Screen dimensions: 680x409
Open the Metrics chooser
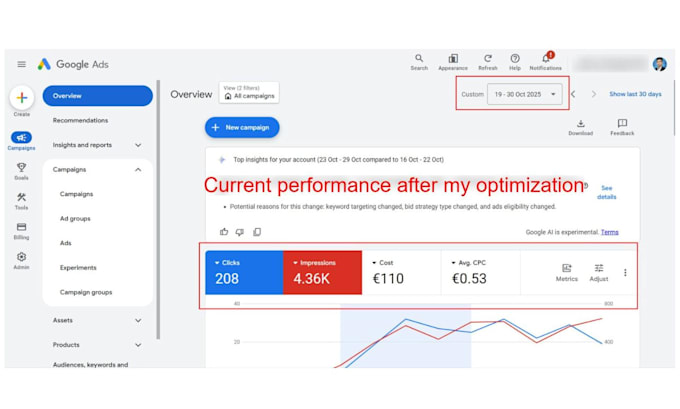click(x=567, y=273)
